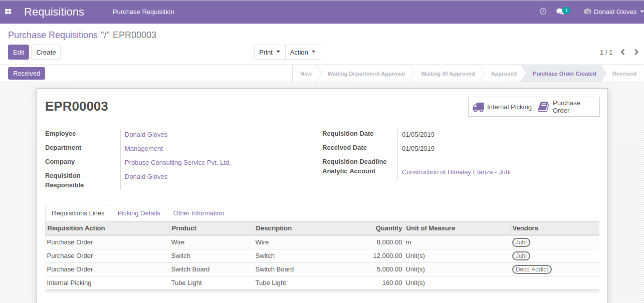Click Juhi vendor tag in Switch row
This screenshot has width=644, height=303.
click(521, 256)
